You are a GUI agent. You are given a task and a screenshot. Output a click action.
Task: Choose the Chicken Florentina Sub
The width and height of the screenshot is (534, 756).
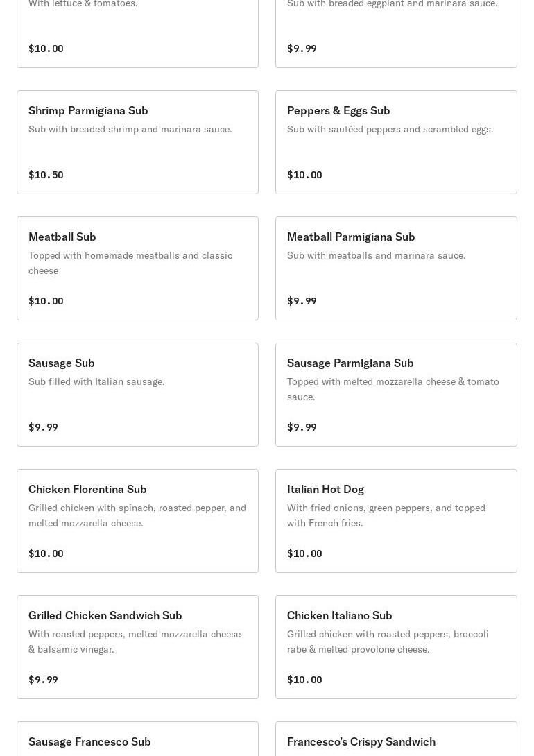[137, 521]
